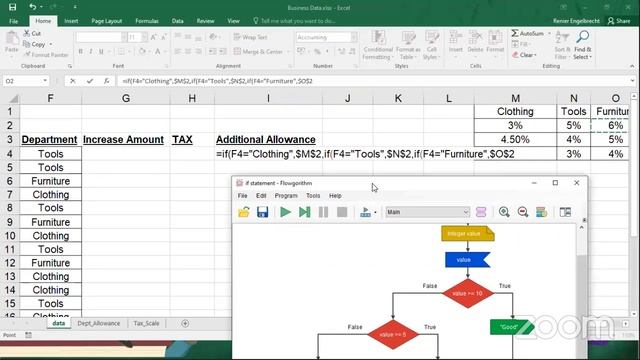
Task: Open a file in Flowgorithm toolbar
Action: click(x=244, y=212)
